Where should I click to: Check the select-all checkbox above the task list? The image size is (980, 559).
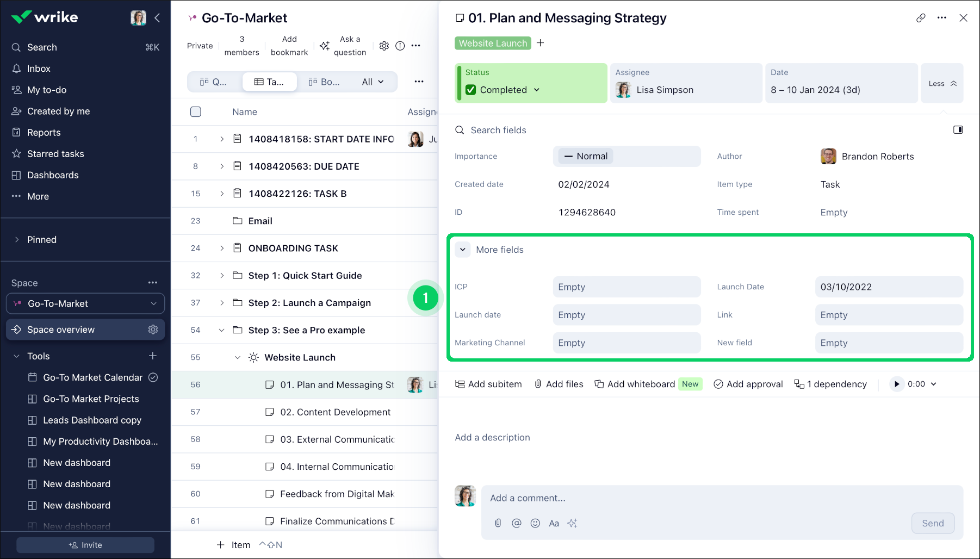point(196,111)
